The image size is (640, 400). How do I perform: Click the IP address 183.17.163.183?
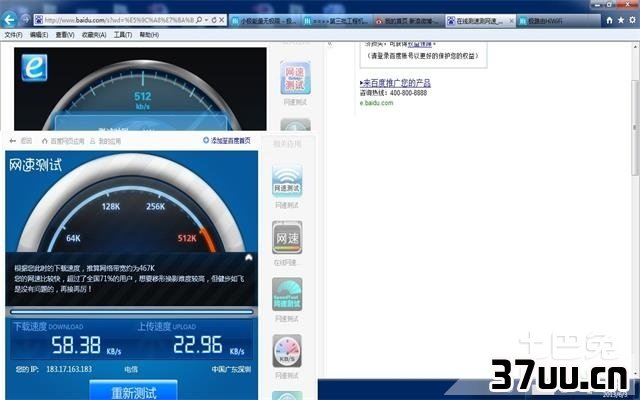(69, 369)
